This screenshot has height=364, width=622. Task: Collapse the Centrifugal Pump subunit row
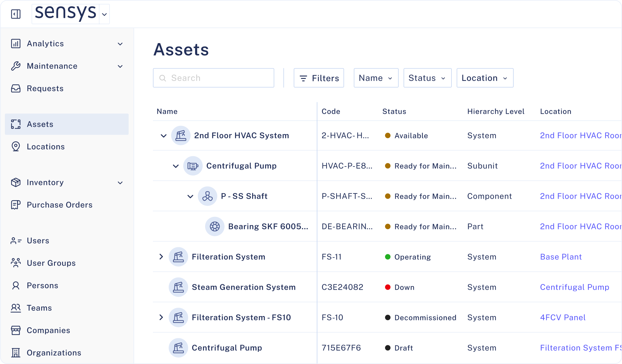[176, 166]
